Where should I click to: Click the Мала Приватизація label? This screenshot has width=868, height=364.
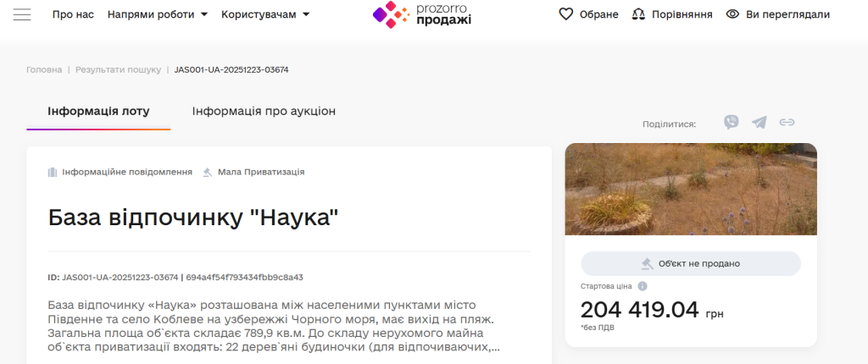tap(260, 172)
